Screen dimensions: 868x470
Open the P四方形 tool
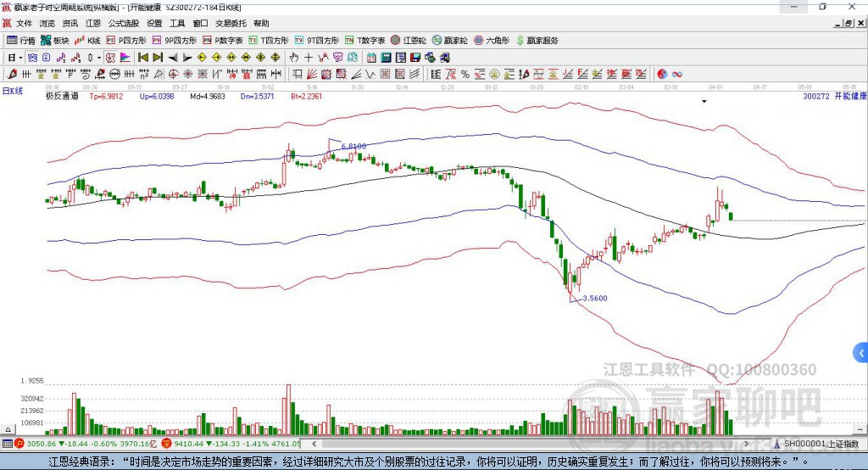[126, 41]
